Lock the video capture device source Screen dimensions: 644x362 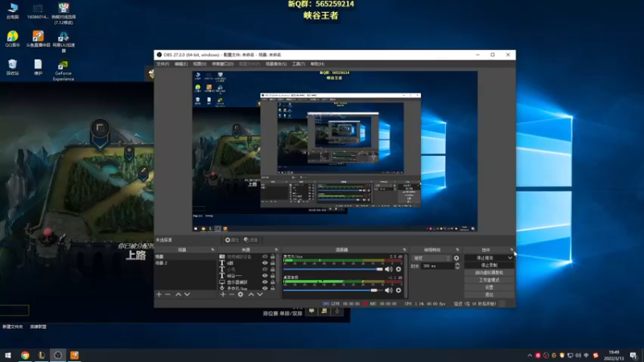[x=272, y=257]
